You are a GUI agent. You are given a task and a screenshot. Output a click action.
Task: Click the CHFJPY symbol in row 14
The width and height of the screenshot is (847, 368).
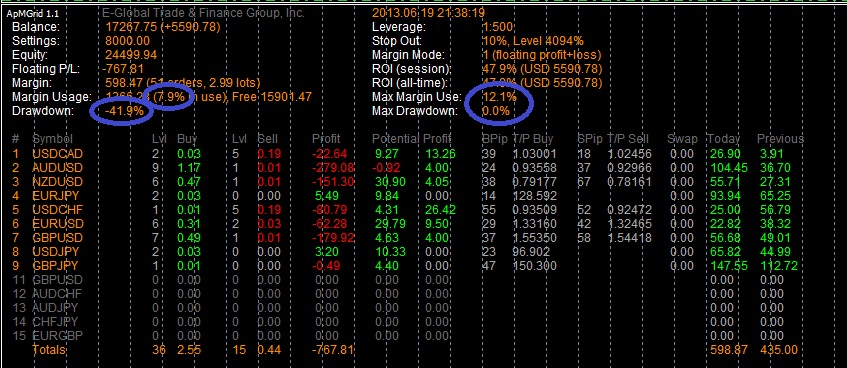click(55, 322)
